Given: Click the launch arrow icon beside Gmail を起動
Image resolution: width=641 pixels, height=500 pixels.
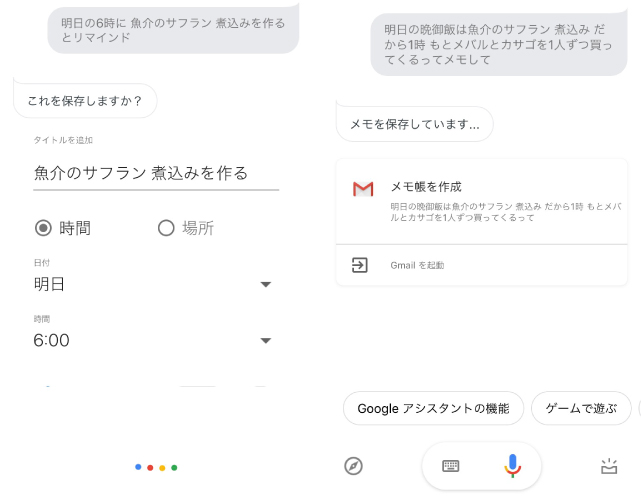Looking at the screenshot, I should 360,265.
